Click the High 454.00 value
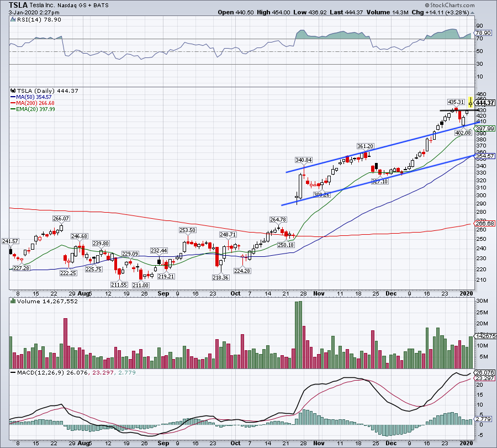This screenshot has width=497, height=448. pos(273,12)
